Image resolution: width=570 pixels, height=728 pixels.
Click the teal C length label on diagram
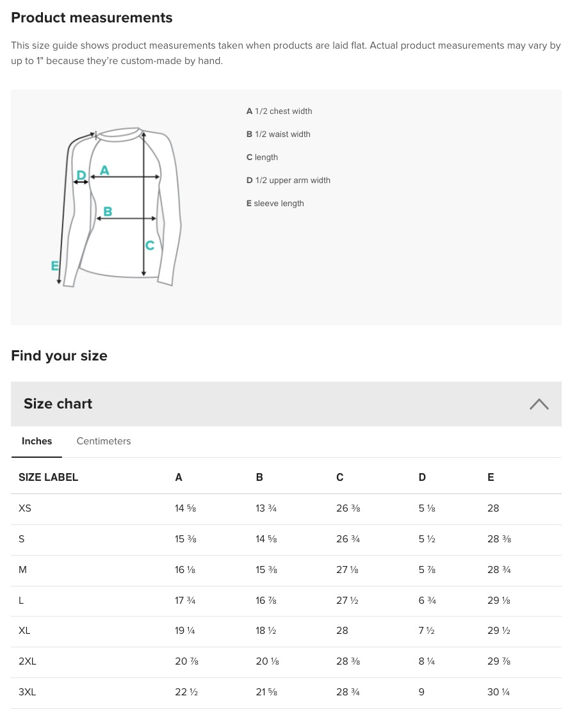[150, 245]
